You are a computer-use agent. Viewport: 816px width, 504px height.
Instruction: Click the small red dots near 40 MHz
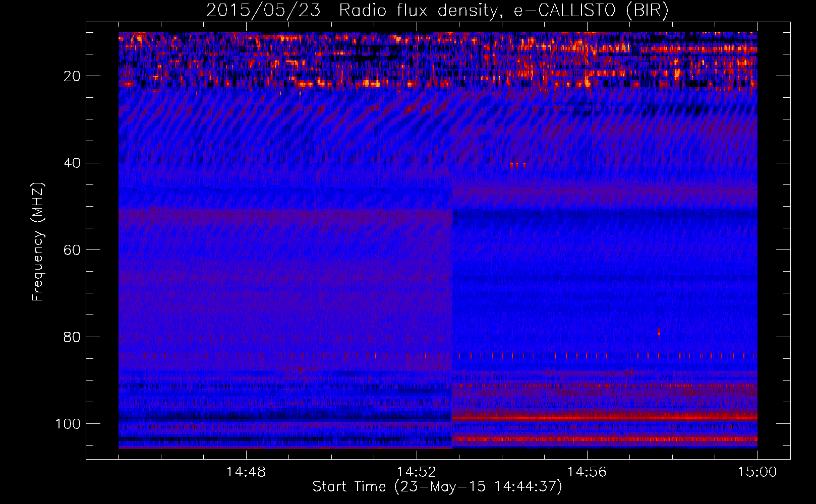(517, 164)
